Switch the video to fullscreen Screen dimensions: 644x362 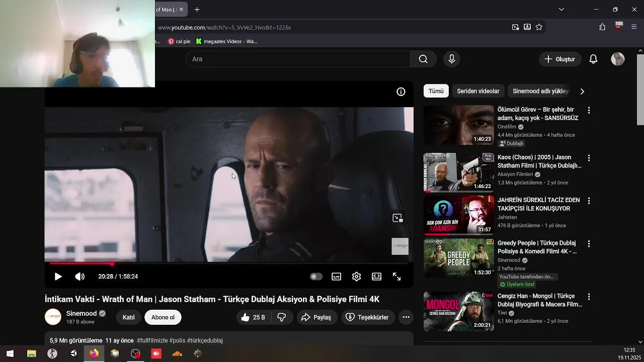[x=396, y=277]
